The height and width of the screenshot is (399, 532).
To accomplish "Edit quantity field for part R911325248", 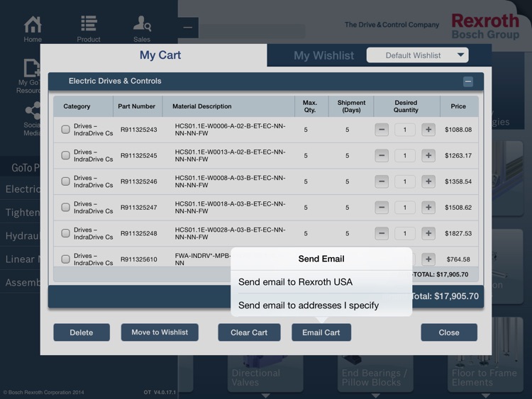I will (405, 233).
